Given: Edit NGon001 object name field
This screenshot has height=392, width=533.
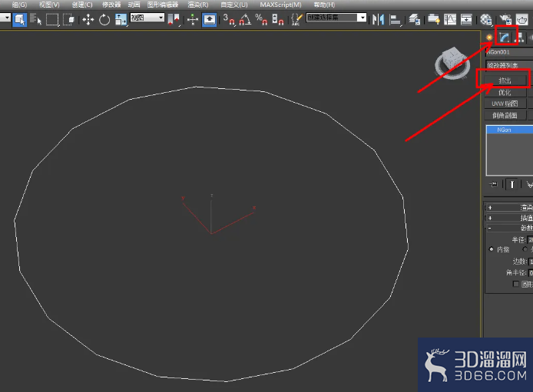Looking at the screenshot, I should click(x=509, y=52).
